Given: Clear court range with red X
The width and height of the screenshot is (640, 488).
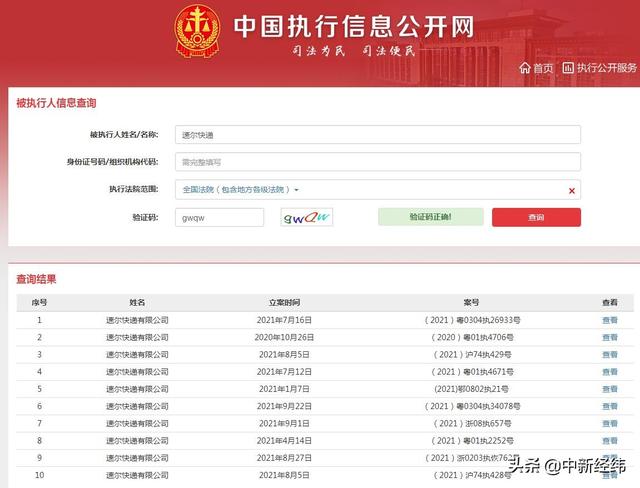Looking at the screenshot, I should pos(572,191).
